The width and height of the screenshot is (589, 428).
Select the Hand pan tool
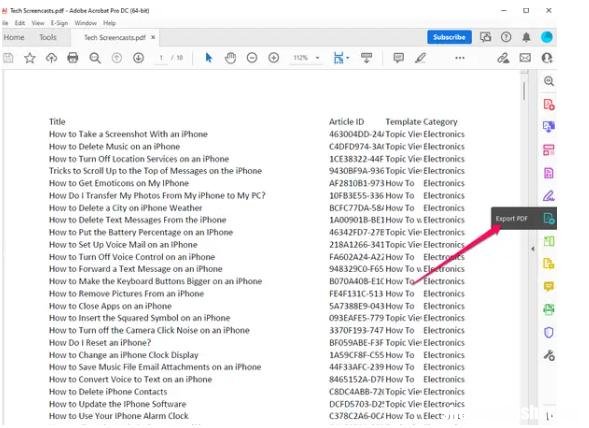tap(230, 58)
